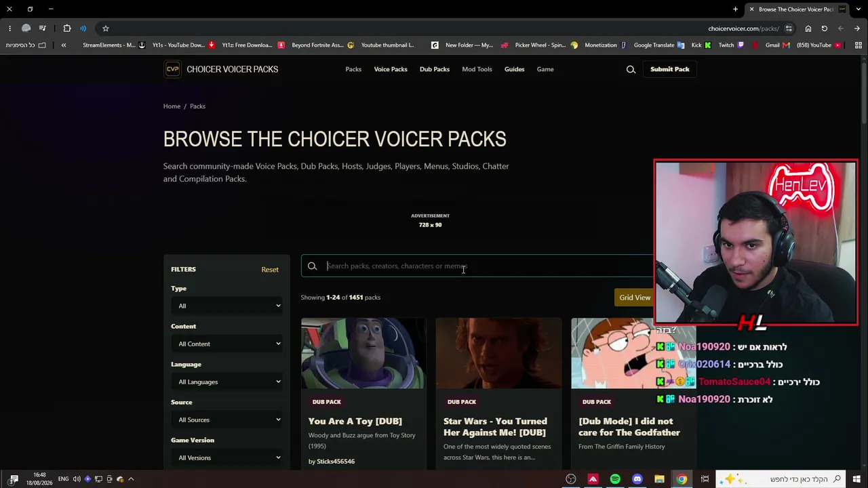868x488 pixels.
Task: Go to Home via the breadcrumb
Action: point(172,106)
